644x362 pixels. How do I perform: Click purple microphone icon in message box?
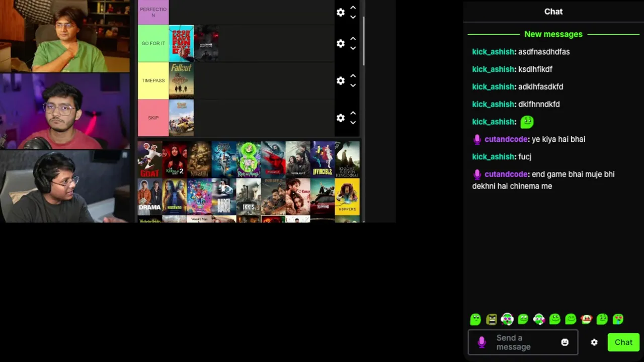pyautogui.click(x=481, y=342)
